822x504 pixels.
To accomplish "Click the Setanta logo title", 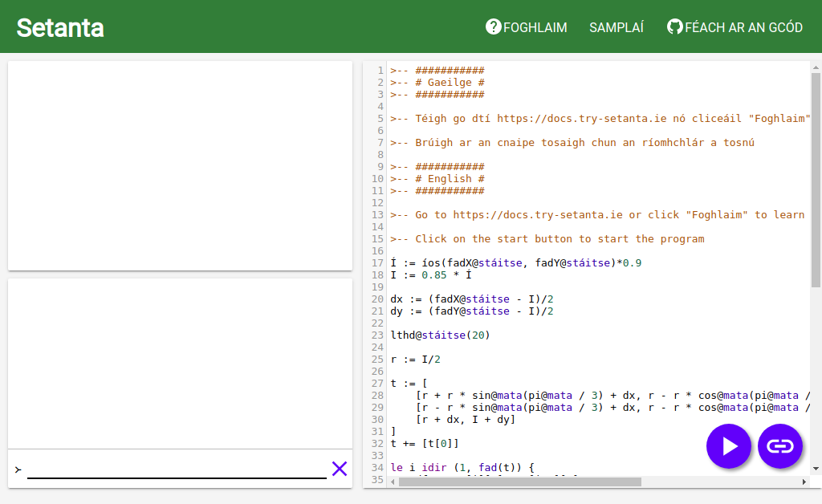I will coord(59,28).
